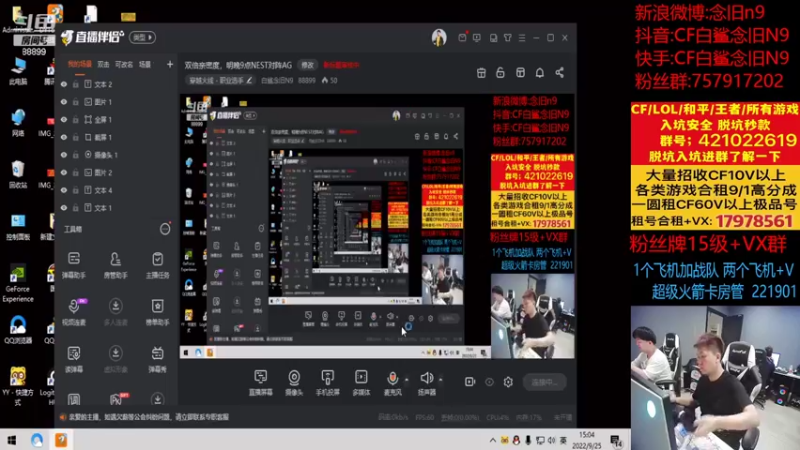Image resolution: width=800 pixels, height=450 pixels.
Task: Edit the 穿越火线 category tag
Action: (x=220, y=80)
